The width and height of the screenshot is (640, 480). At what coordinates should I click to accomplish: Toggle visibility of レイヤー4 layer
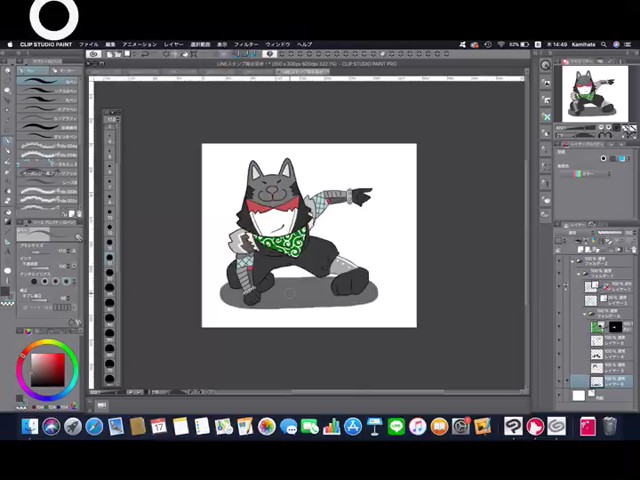(x=559, y=354)
